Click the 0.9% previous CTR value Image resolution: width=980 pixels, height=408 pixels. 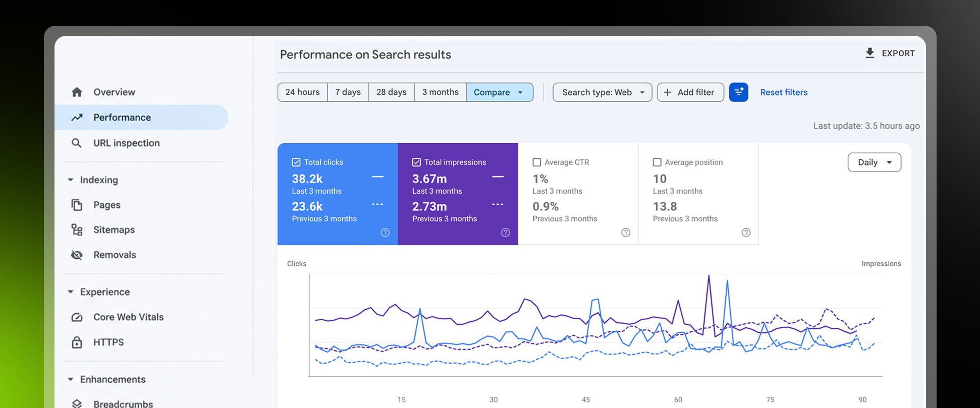[546, 207]
